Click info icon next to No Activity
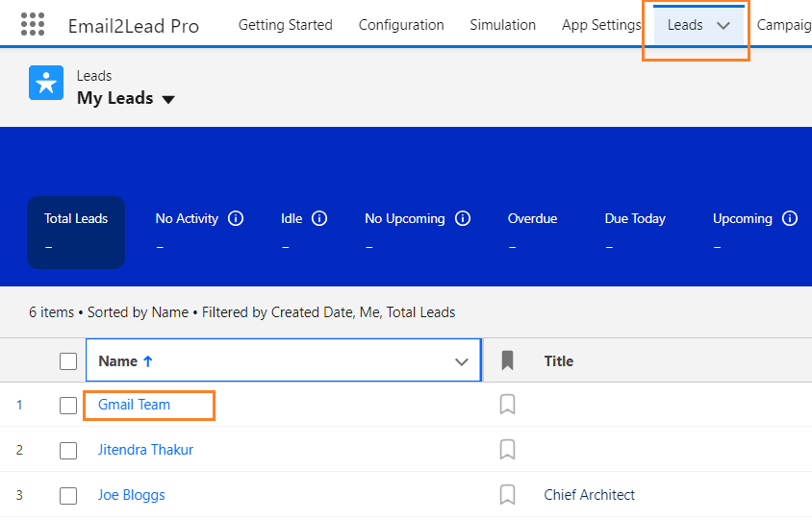This screenshot has width=812, height=520. pos(236,218)
